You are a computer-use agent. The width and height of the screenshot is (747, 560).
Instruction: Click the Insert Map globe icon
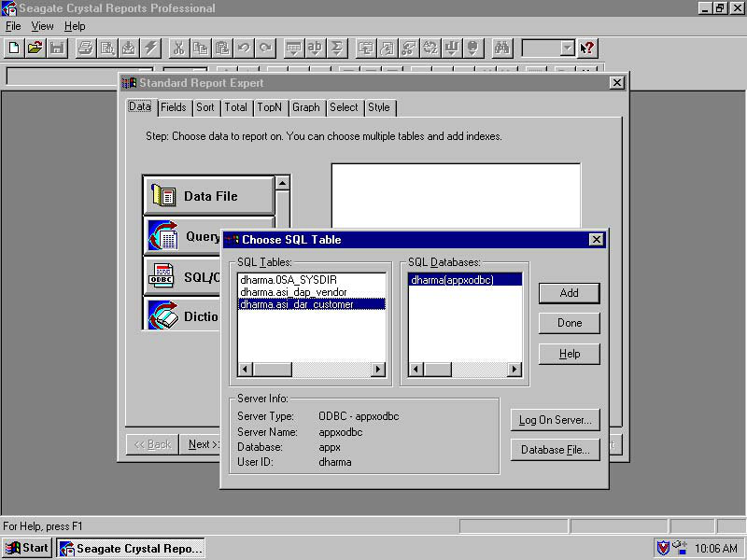[x=472, y=49]
